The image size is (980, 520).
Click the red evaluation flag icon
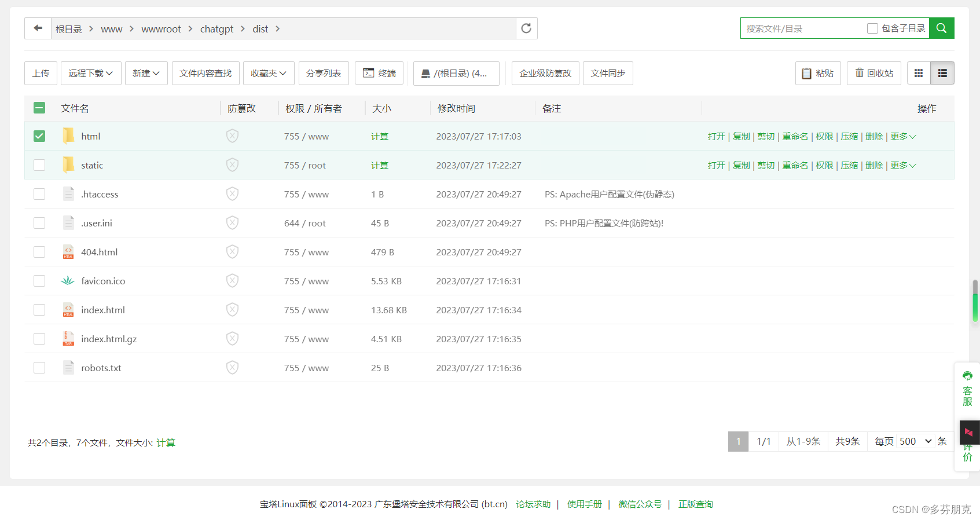968,433
